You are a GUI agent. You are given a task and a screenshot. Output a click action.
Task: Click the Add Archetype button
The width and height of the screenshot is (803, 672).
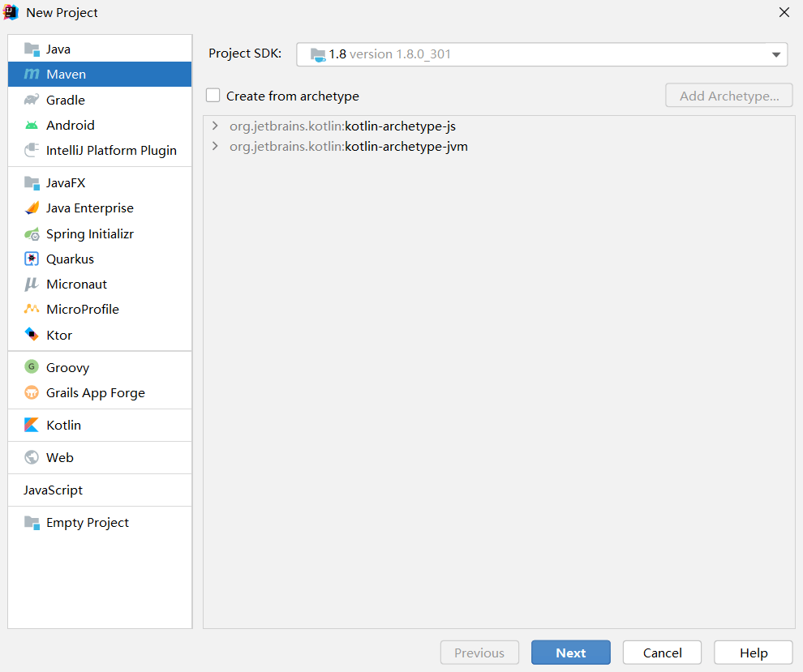point(728,95)
